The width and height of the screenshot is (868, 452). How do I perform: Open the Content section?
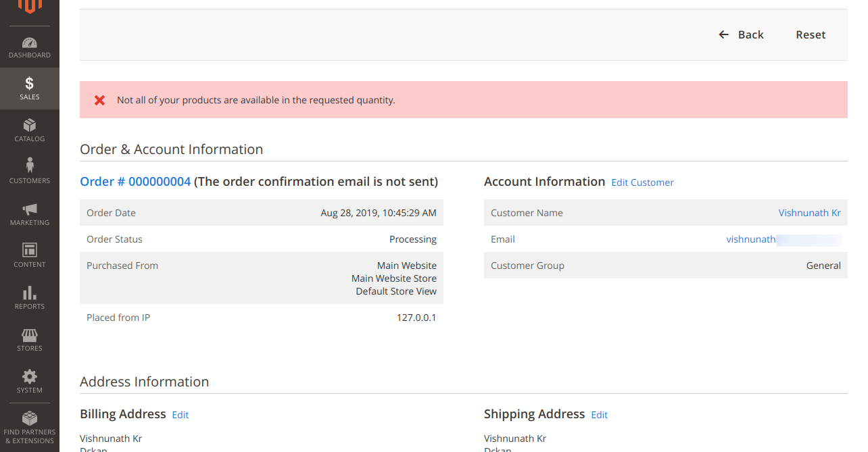[x=29, y=255]
